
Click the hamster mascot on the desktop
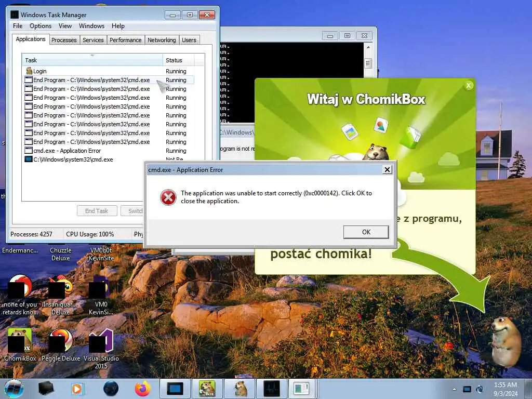coord(505,342)
